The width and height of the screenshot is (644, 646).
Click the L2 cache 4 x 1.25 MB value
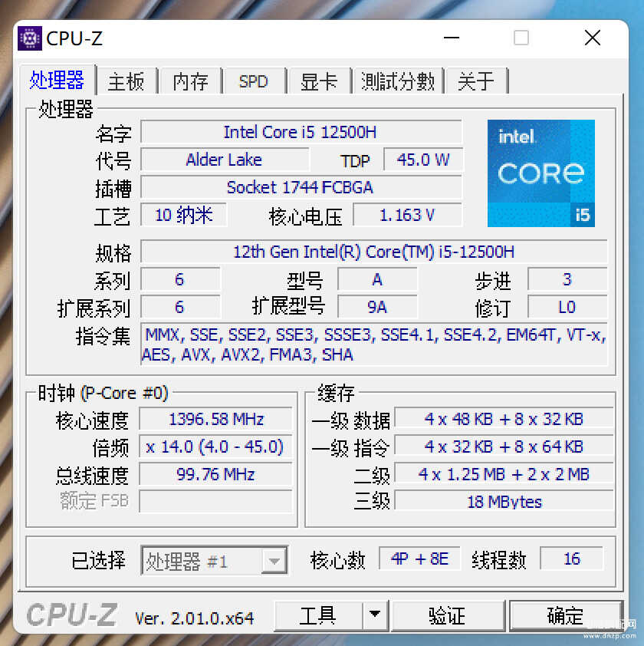504,475
